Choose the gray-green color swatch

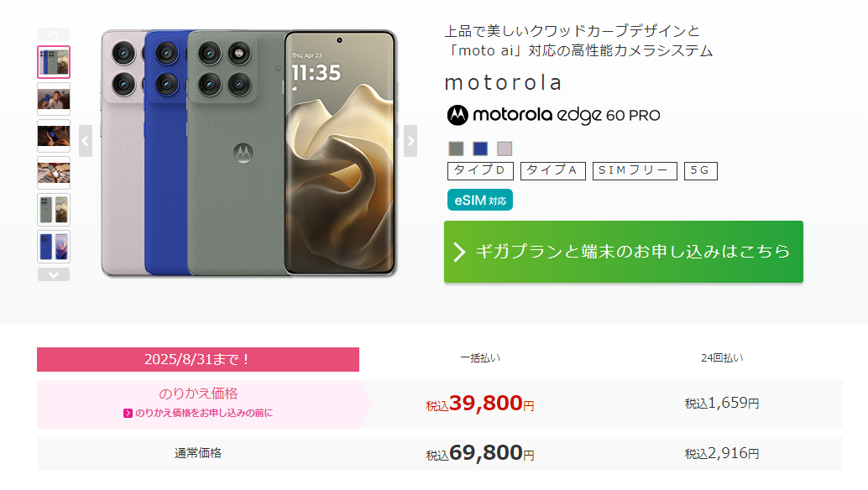[456, 149]
